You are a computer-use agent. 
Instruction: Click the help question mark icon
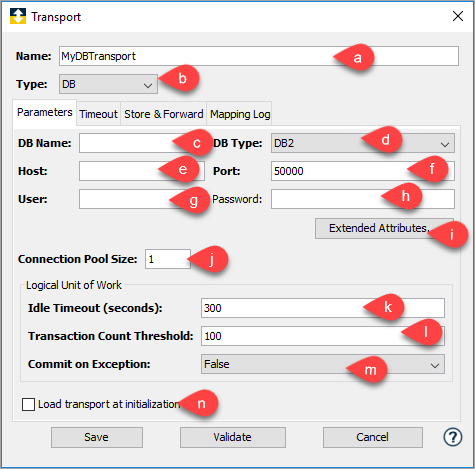pyautogui.click(x=452, y=437)
